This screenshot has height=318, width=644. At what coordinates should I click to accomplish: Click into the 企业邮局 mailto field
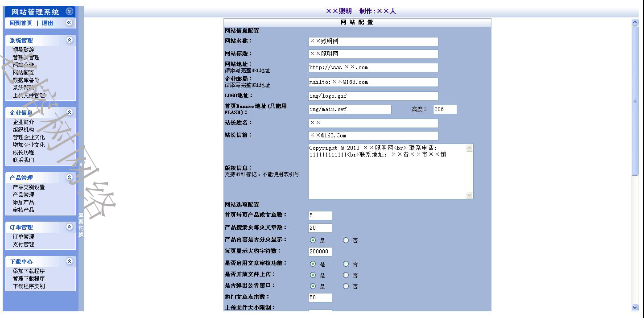pyautogui.click(x=373, y=82)
